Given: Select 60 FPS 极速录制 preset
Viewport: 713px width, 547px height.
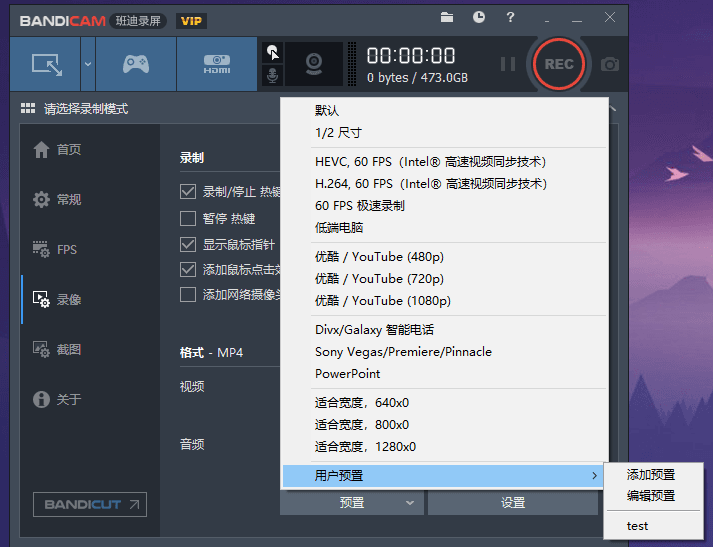Looking at the screenshot, I should click(x=444, y=206).
